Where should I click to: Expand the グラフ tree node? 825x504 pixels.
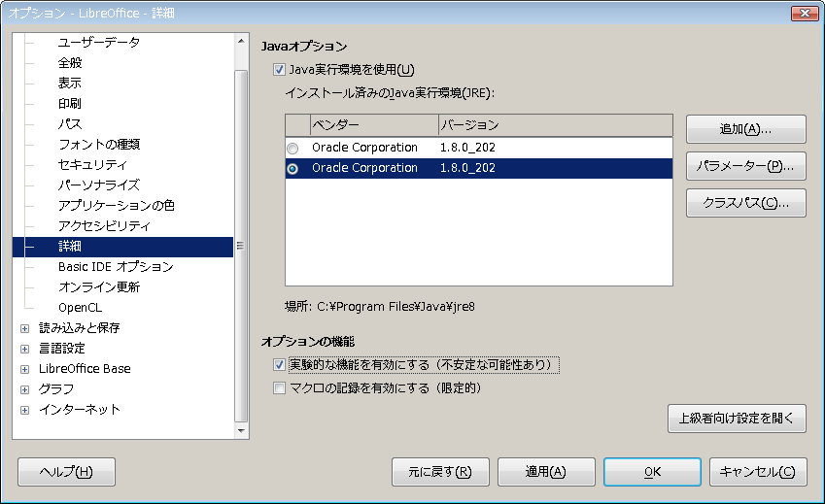click(x=24, y=389)
